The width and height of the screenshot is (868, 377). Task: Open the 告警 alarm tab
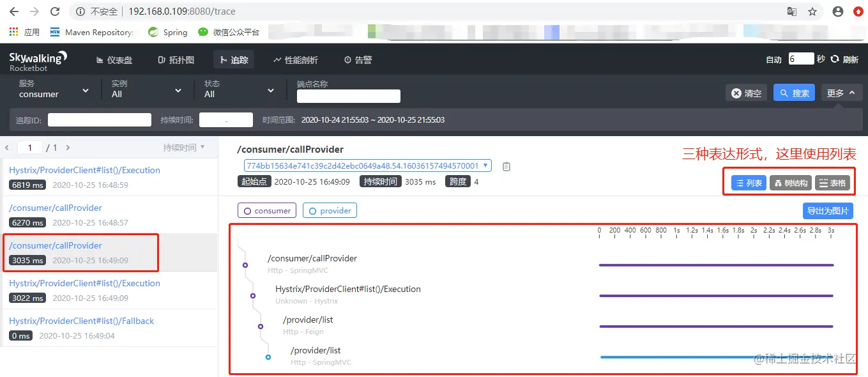[358, 60]
